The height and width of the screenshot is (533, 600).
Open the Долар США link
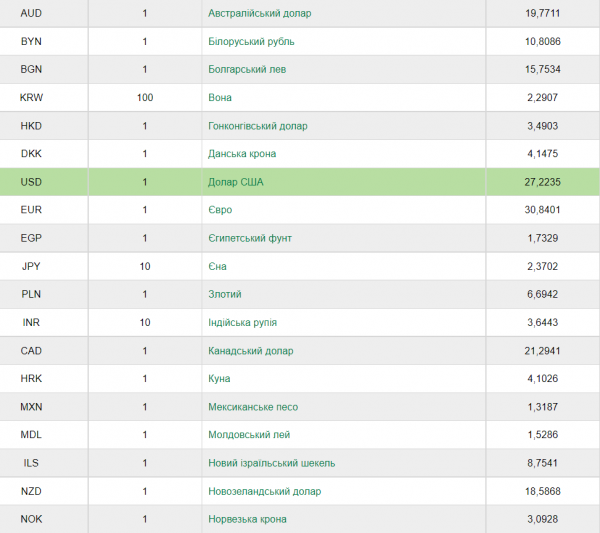tap(235, 182)
